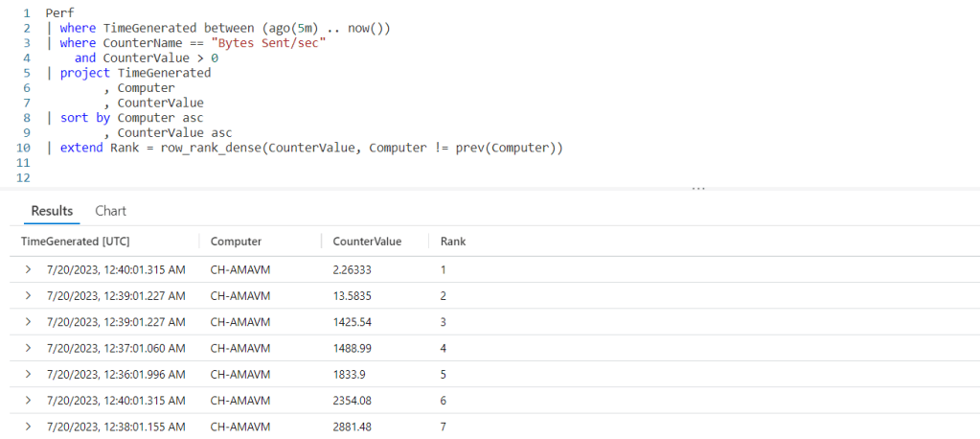Click the Rank value 1 cell
This screenshot has width=980, height=439.
tap(444, 269)
